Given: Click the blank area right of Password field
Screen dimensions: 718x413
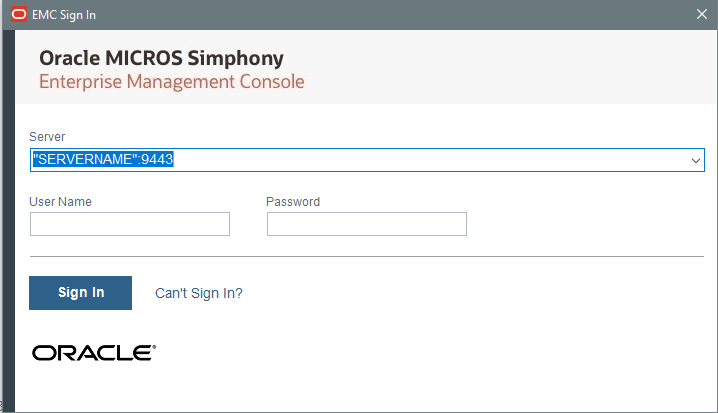Looking at the screenshot, I should [x=590, y=224].
